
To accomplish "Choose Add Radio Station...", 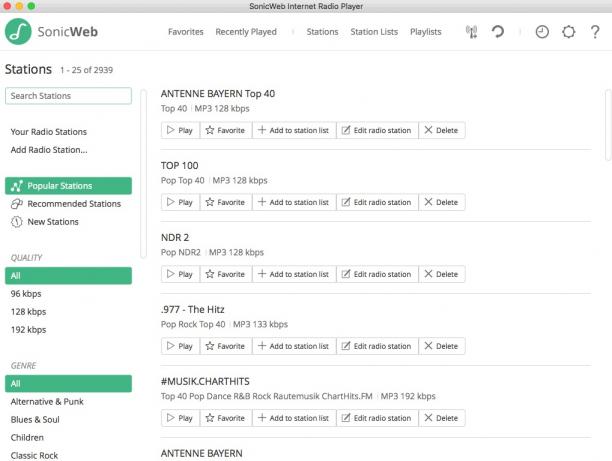I will [x=49, y=150].
